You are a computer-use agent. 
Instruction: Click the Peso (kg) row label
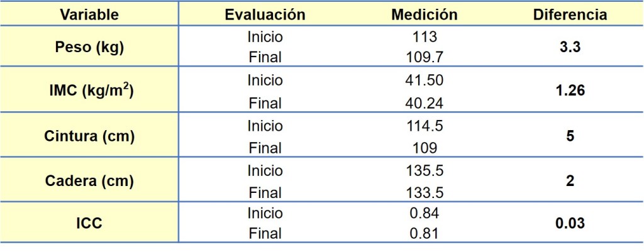pos(89,47)
